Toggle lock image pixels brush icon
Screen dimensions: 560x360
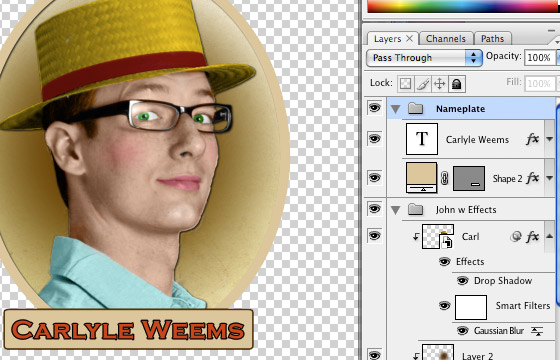coord(423,84)
